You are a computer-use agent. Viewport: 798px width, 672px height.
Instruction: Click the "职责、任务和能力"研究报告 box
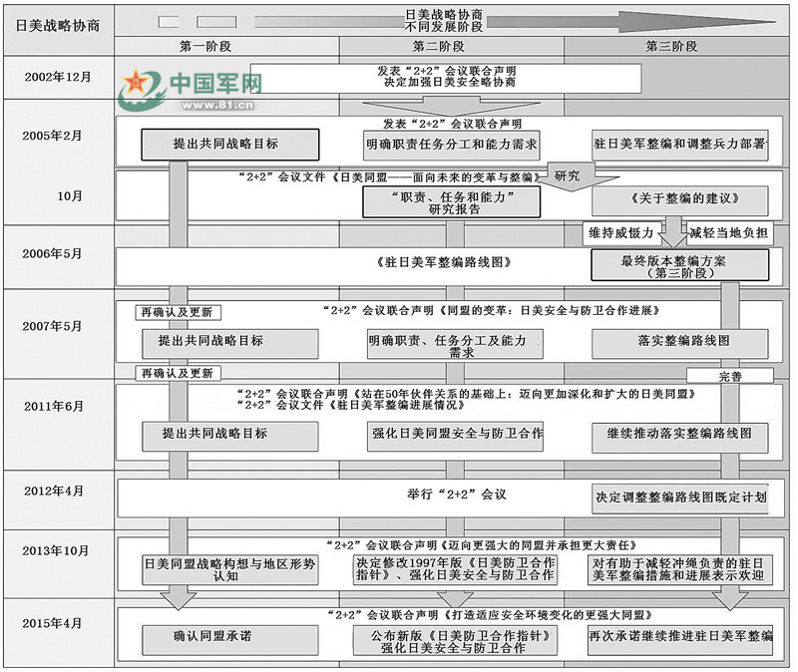(x=452, y=202)
